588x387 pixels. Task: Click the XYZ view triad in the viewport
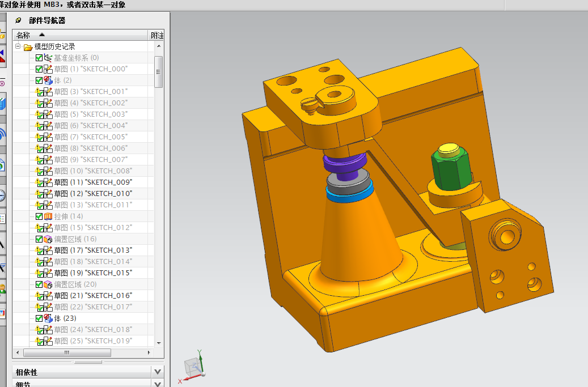pyautogui.click(x=193, y=366)
